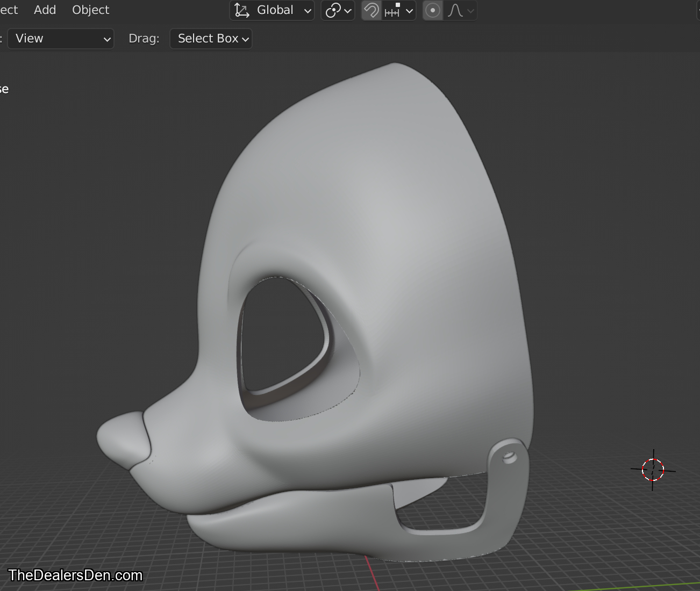Open the Select Box drag dropdown
The width and height of the screenshot is (700, 591).
[x=211, y=39]
